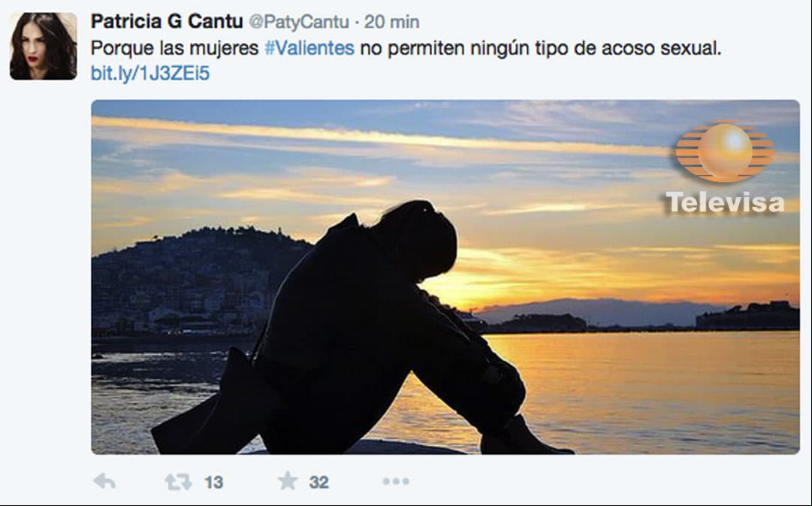View the favorites count of 32

[x=319, y=483]
